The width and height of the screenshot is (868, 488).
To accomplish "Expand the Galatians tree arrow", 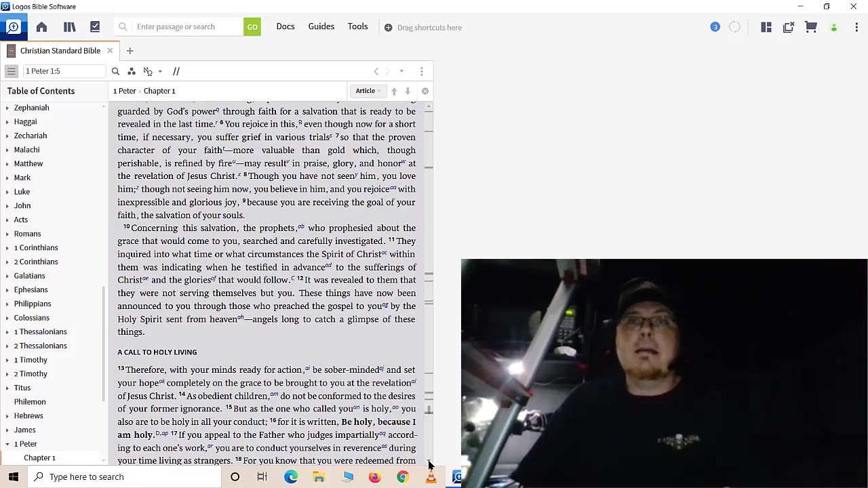I will click(x=7, y=276).
